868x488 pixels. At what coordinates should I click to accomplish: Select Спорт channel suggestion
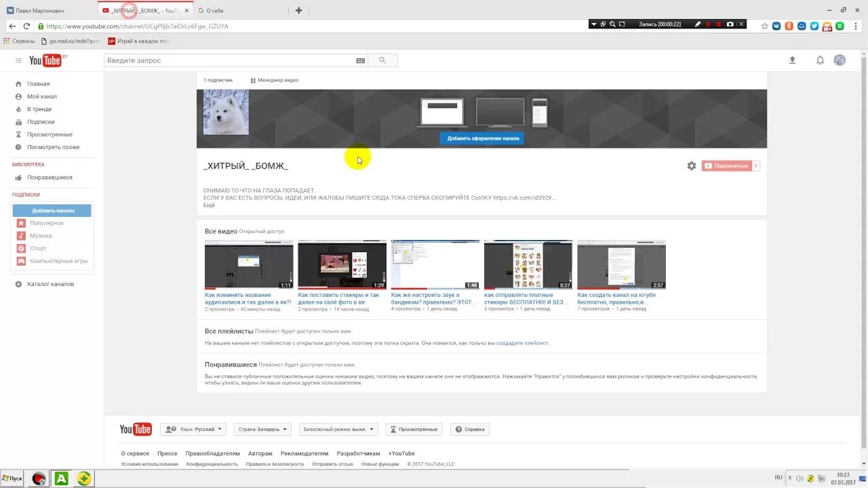pyautogui.click(x=38, y=248)
